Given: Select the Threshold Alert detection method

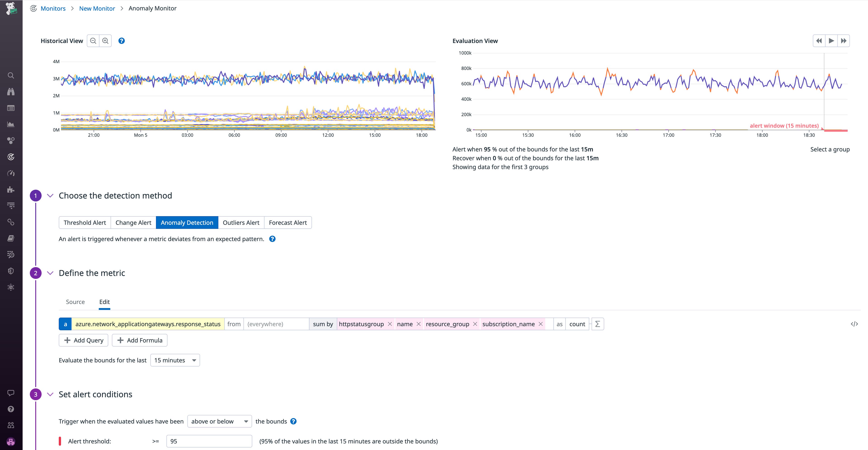Looking at the screenshot, I should [x=85, y=222].
